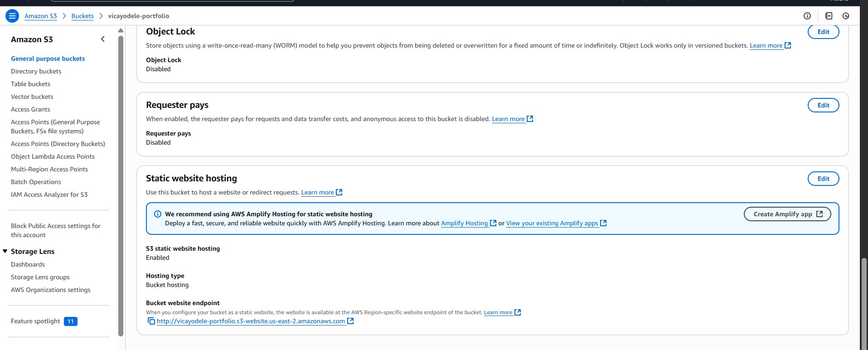This screenshot has width=868, height=350.
Task: Open the bucket website endpoint link
Action: 251,321
